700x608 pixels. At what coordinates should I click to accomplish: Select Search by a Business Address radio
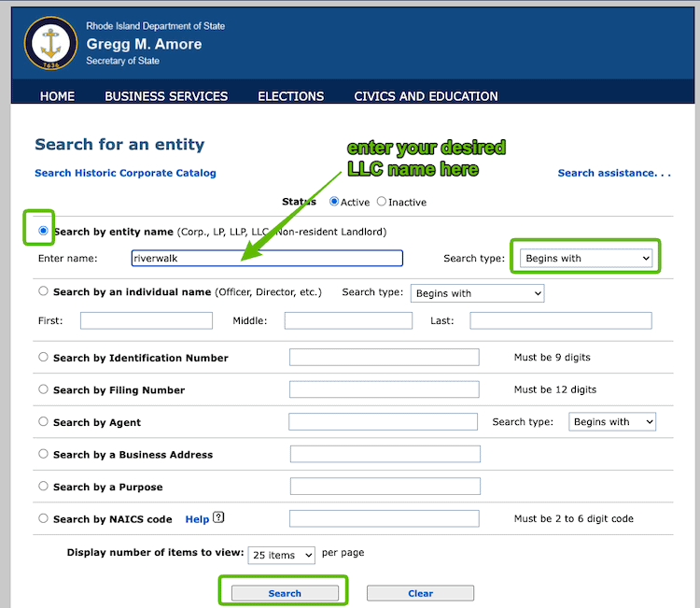coord(44,454)
